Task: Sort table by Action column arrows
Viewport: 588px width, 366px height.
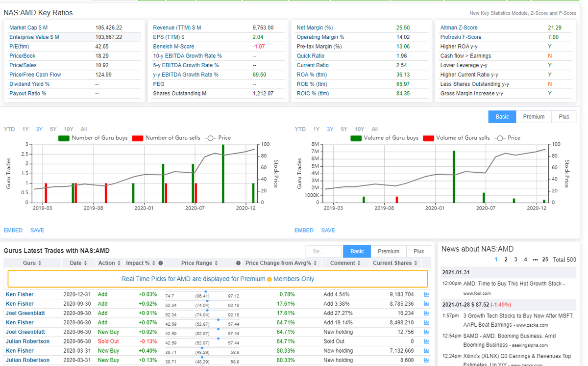Action: click(x=119, y=263)
